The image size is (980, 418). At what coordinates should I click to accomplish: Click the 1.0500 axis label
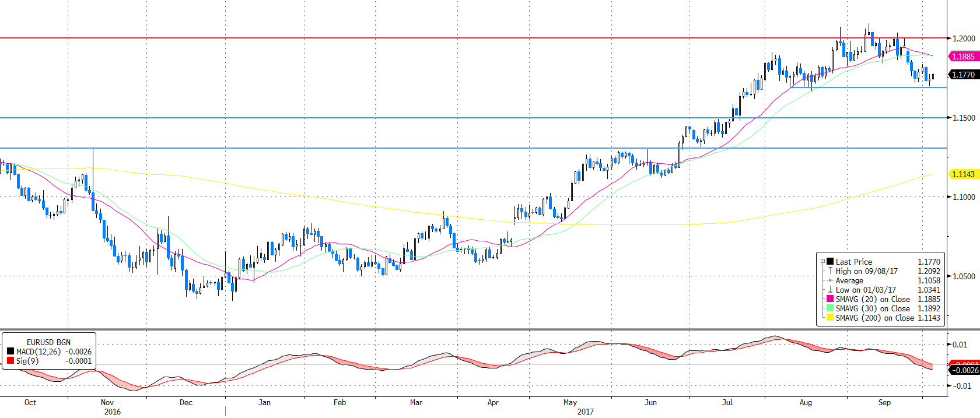(964, 276)
